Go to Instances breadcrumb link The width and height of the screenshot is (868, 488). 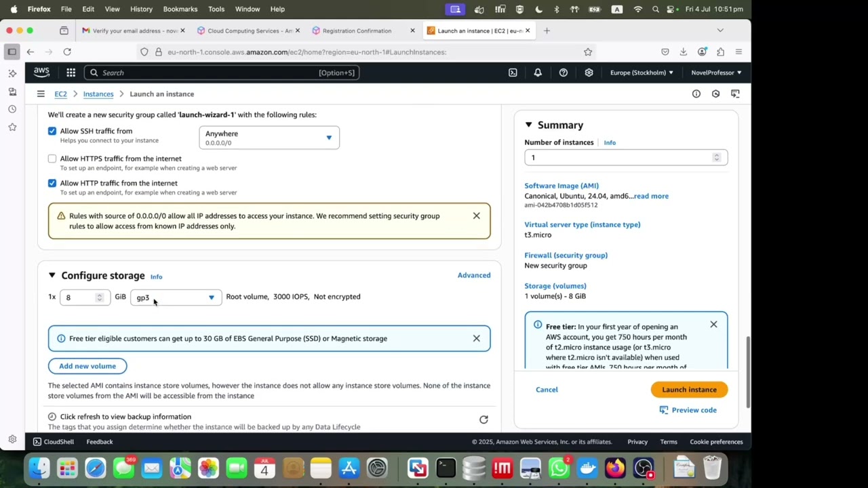(98, 94)
